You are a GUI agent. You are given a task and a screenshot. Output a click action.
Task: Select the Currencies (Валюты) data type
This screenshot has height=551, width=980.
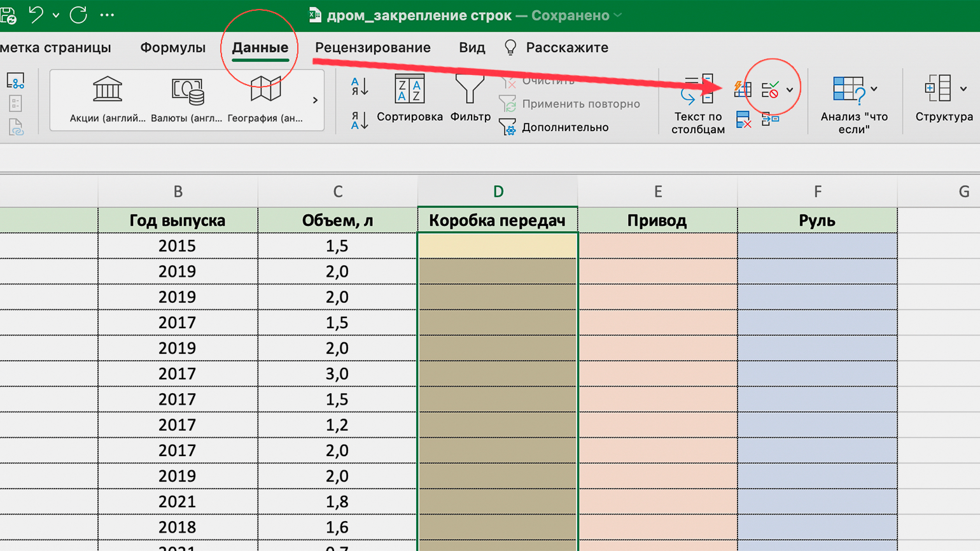click(187, 91)
